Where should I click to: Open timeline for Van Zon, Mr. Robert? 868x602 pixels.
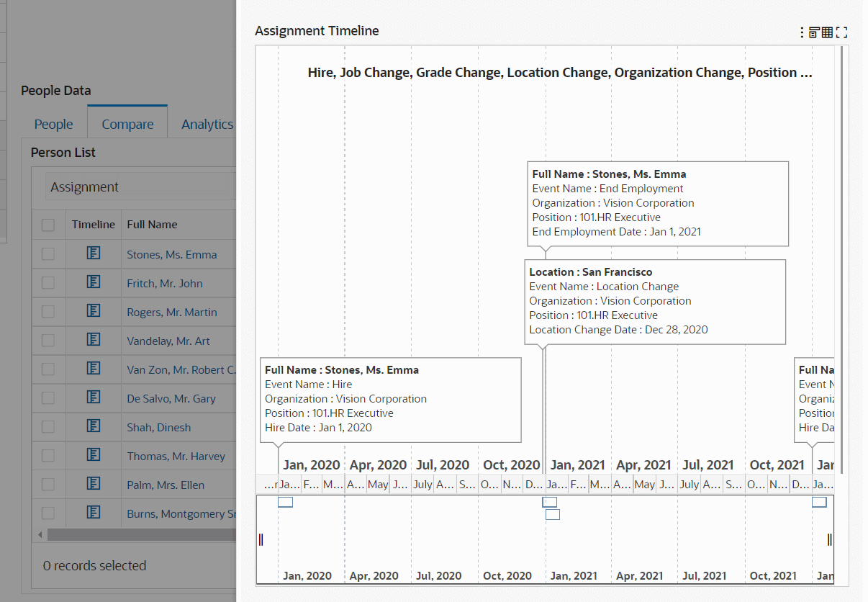click(x=94, y=368)
